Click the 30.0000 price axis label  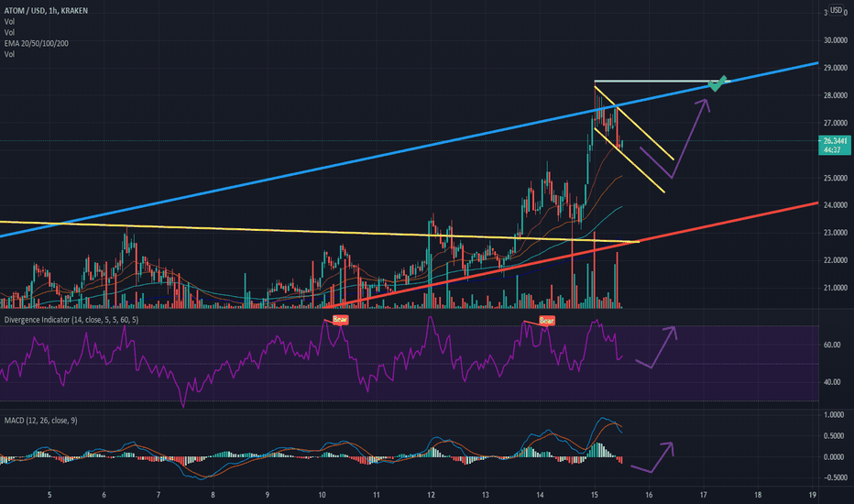click(x=836, y=40)
